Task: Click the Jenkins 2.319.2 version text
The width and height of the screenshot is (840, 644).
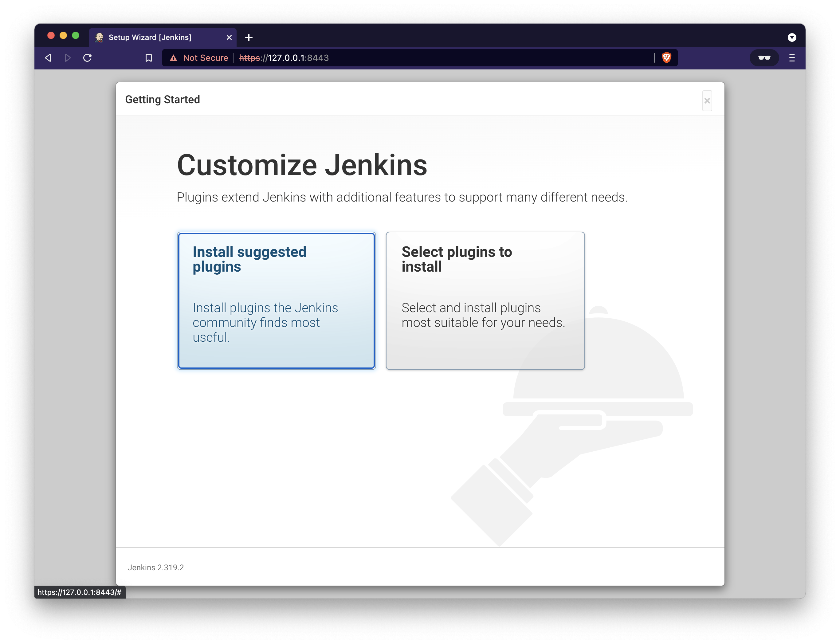Action: [155, 567]
